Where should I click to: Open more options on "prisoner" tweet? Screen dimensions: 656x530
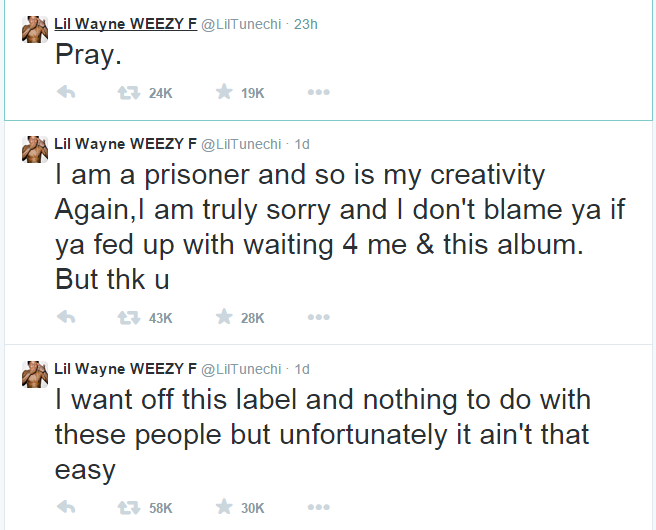318,318
